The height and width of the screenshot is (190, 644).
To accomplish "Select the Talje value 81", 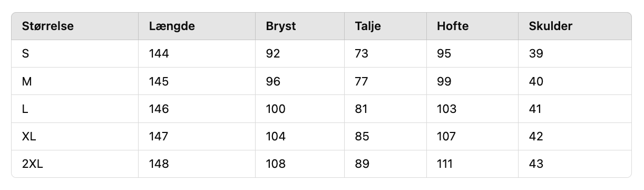I will tap(362, 109).
